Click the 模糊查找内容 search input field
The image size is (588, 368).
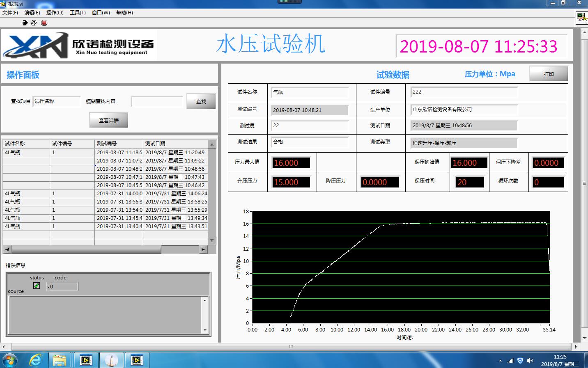point(157,101)
